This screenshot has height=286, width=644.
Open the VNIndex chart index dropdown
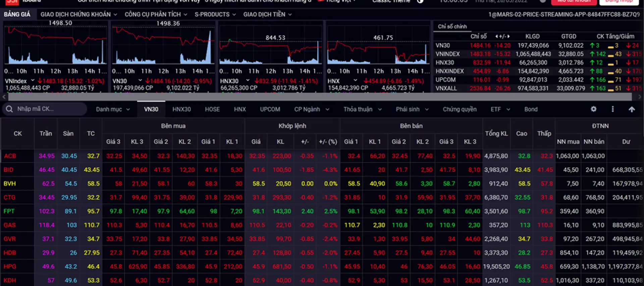click(33, 81)
